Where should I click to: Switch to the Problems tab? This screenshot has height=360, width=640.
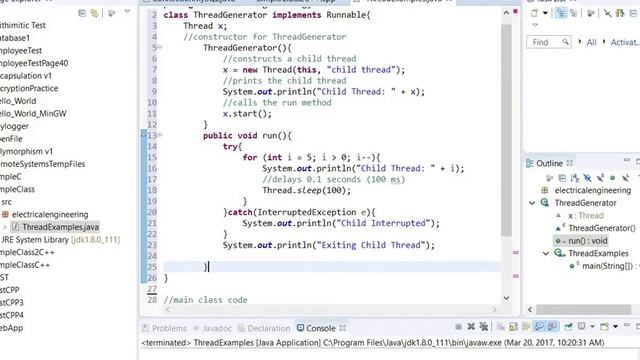click(x=164, y=328)
